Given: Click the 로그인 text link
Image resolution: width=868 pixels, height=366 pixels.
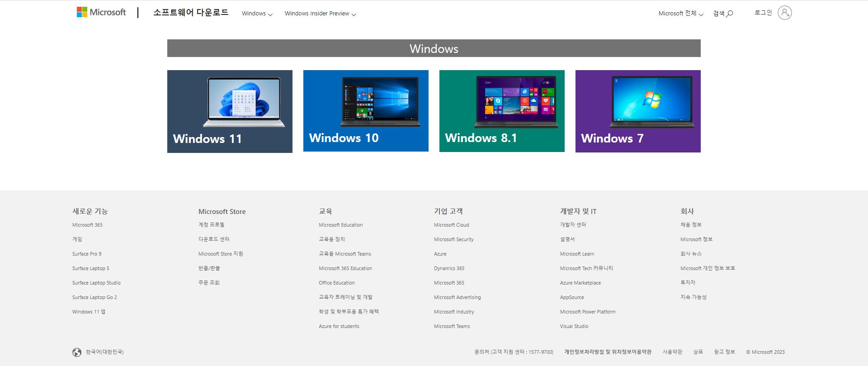Looking at the screenshot, I should (763, 13).
